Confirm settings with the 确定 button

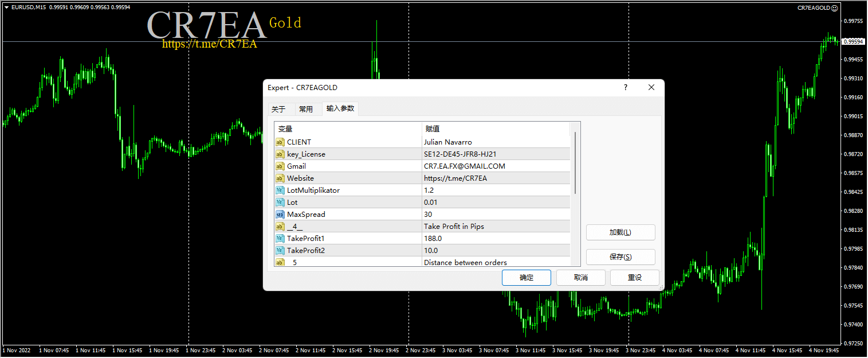tap(526, 278)
